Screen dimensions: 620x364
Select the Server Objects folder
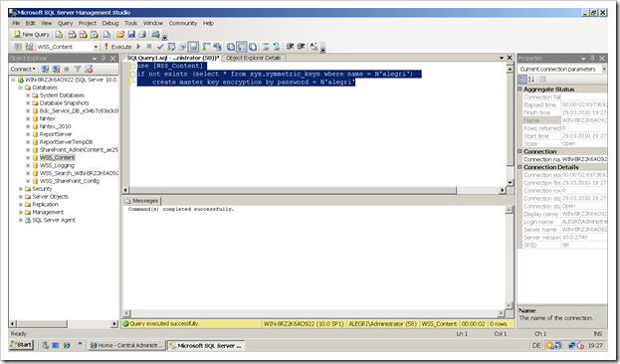50,197
